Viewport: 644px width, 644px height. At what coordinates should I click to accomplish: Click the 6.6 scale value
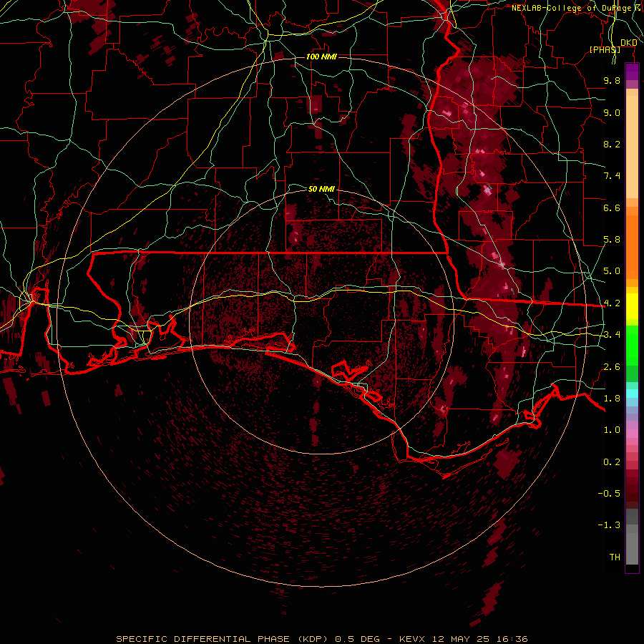[612, 208]
